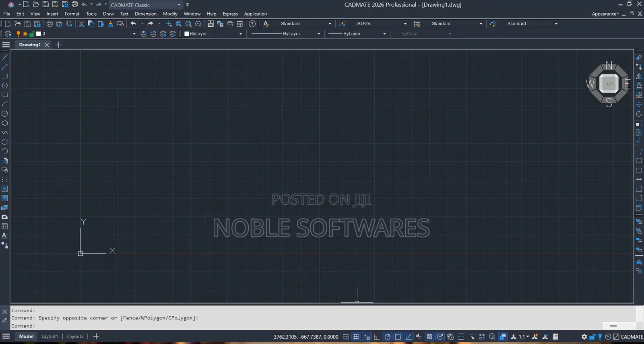Open the Draw menu
This screenshot has width=644, height=344.
[x=108, y=14]
